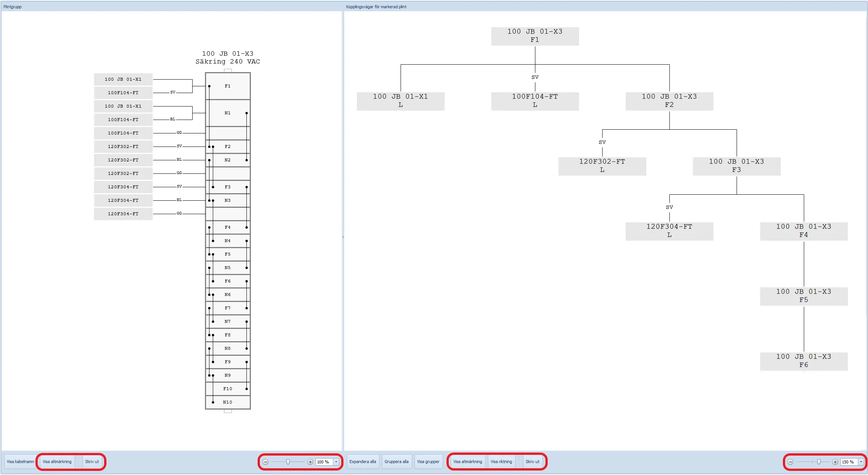
Task: Zoom in on the Kopplingsvägar panel
Action: 835,462
